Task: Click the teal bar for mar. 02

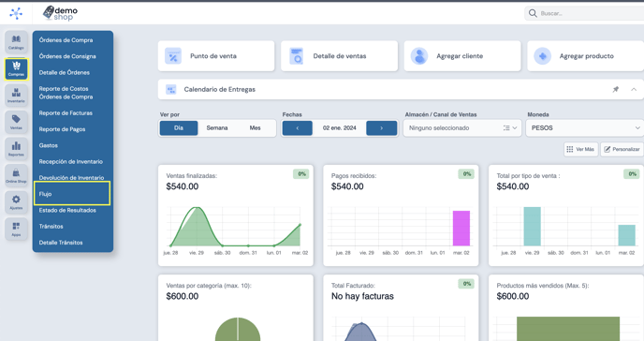Action: click(627, 235)
